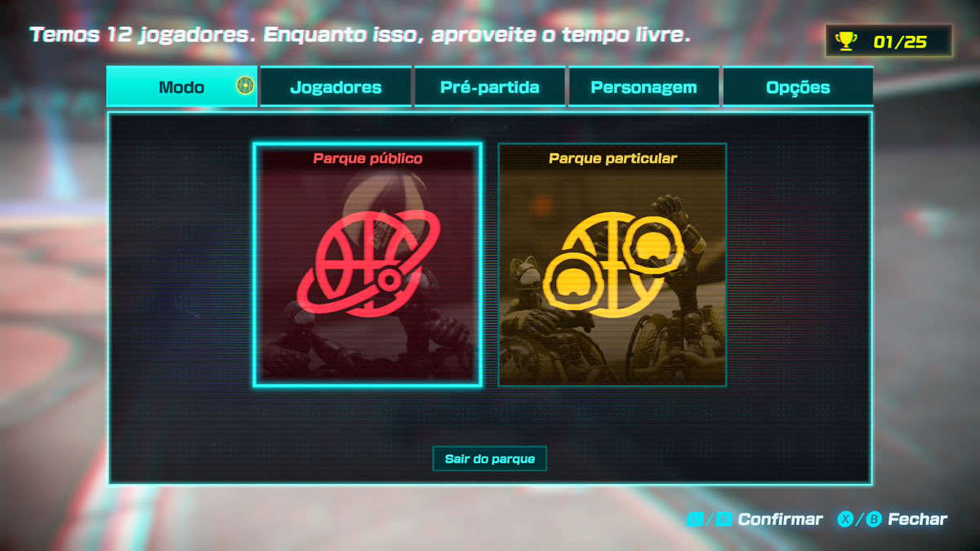
Task: Open the Jogadores tab
Action: point(336,87)
